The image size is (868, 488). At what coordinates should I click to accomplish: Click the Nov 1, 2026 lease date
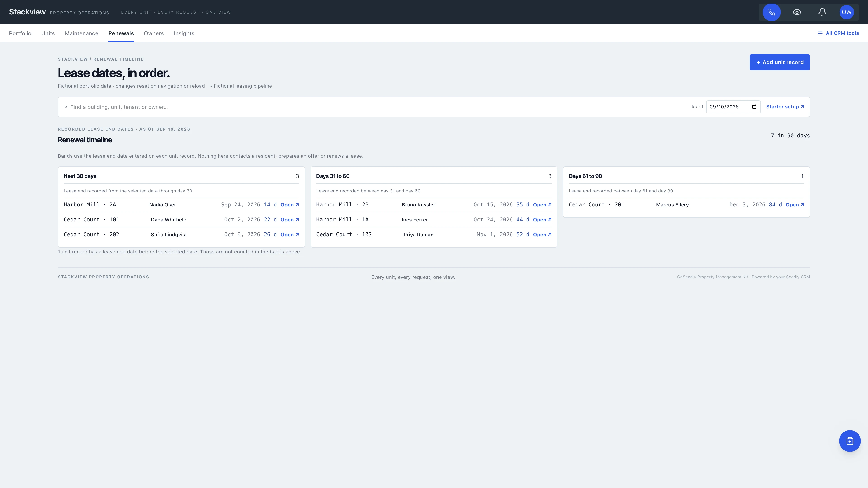494,235
